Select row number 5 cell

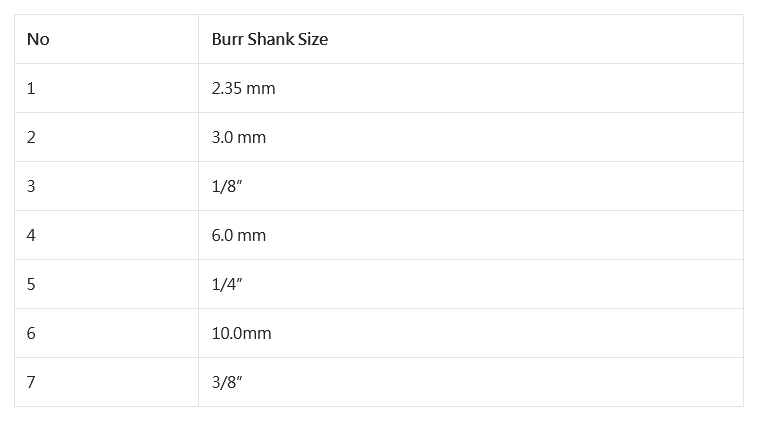point(106,284)
